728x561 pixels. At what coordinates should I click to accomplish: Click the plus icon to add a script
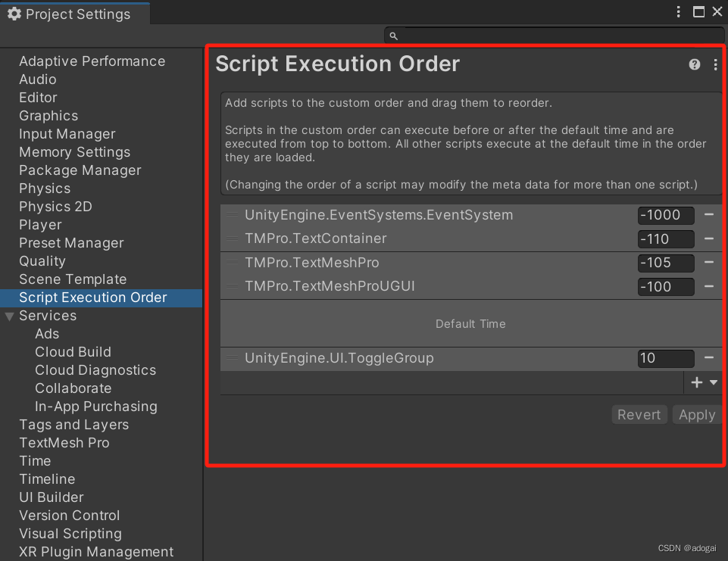696,382
